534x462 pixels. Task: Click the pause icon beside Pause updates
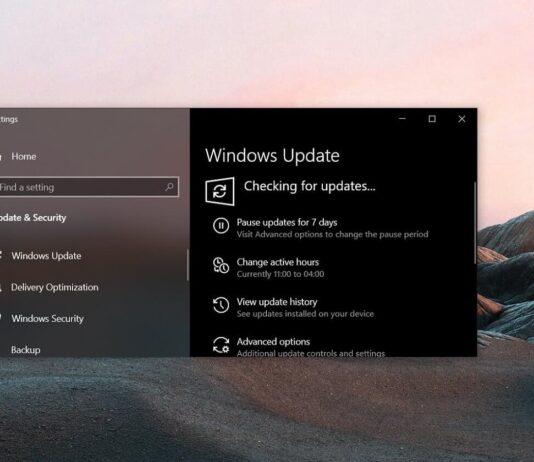coord(221,225)
